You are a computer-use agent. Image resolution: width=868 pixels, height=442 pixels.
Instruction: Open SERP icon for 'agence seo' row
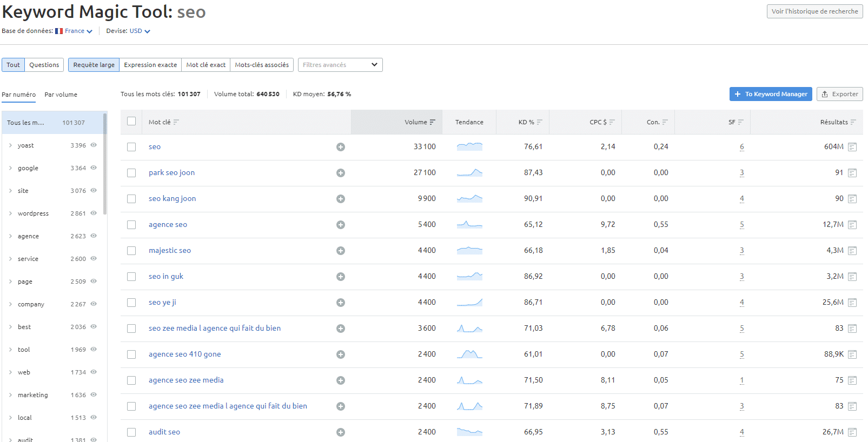(852, 225)
